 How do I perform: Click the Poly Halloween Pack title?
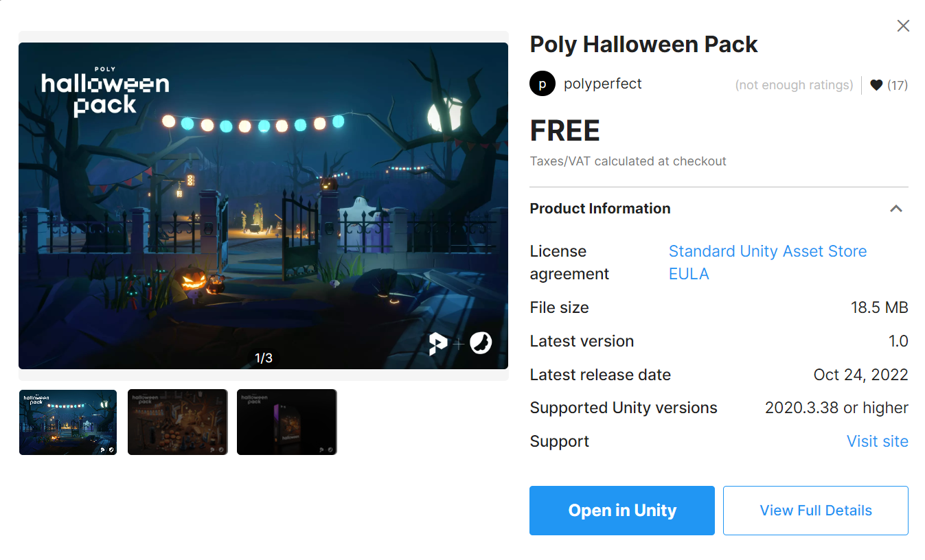pyautogui.click(x=643, y=45)
